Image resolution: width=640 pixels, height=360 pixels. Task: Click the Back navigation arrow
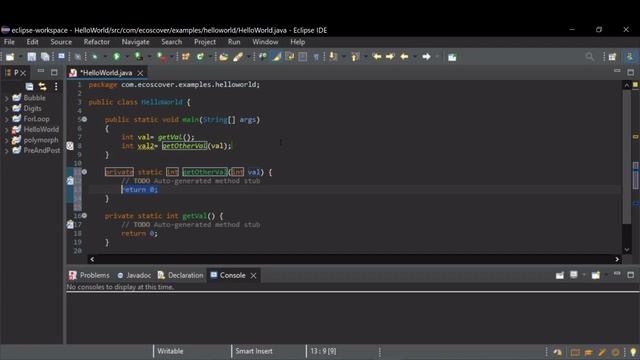(x=404, y=56)
